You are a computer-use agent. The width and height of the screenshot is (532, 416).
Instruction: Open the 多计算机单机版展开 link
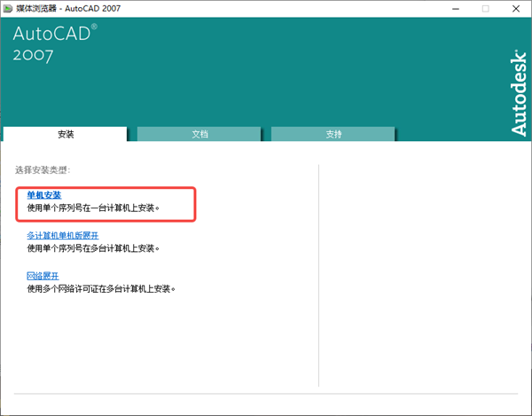click(63, 235)
